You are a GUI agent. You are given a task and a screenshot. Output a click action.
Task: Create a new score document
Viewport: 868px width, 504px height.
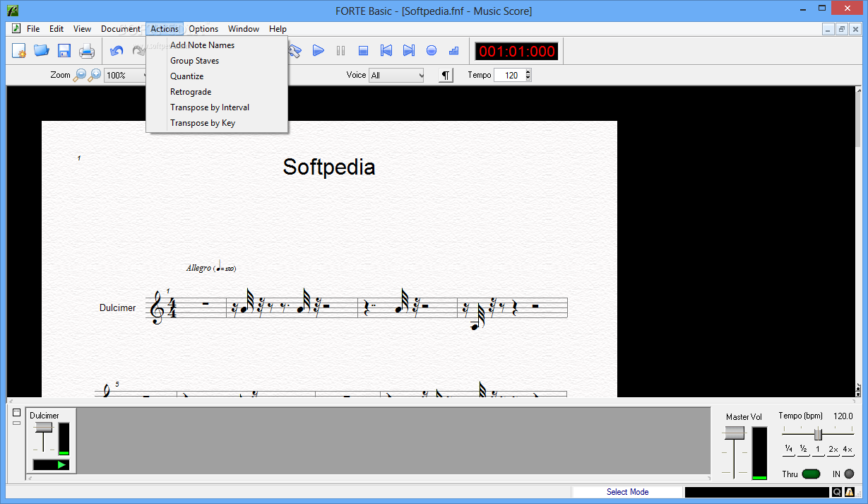pos(19,51)
